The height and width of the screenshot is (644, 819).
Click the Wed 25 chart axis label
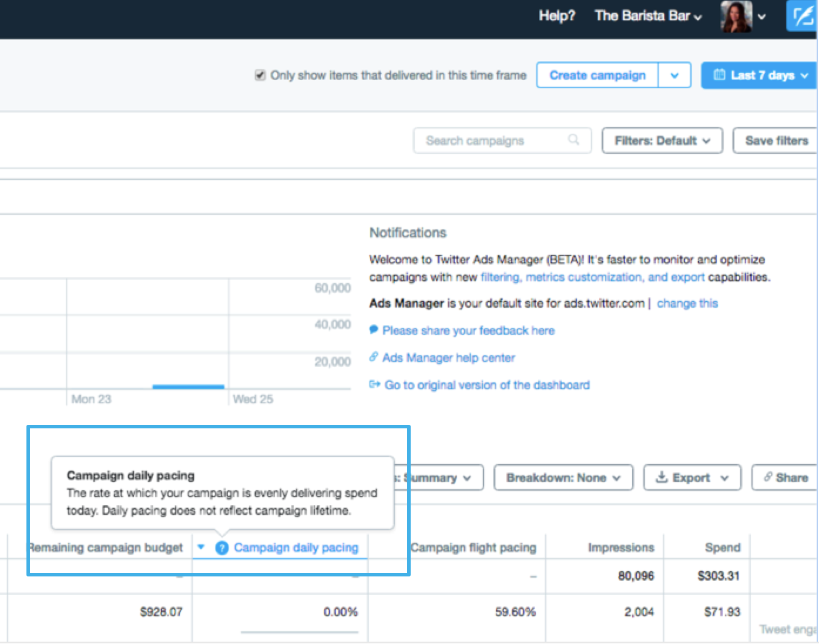(x=253, y=399)
